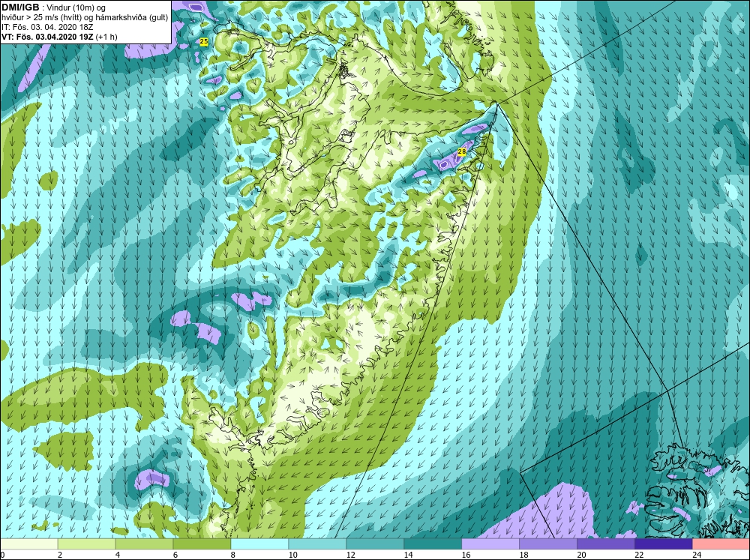
Task: Click the yellow gust marker labeled 25
Action: [x=204, y=42]
